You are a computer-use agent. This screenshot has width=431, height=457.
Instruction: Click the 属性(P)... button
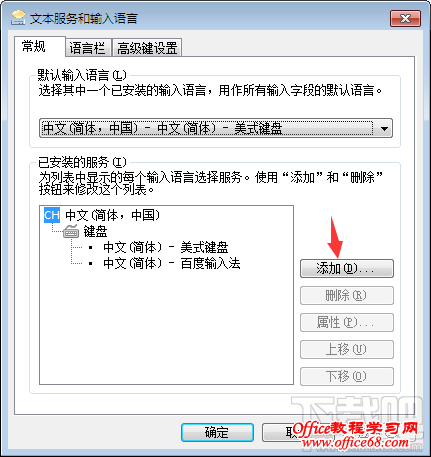[347, 323]
